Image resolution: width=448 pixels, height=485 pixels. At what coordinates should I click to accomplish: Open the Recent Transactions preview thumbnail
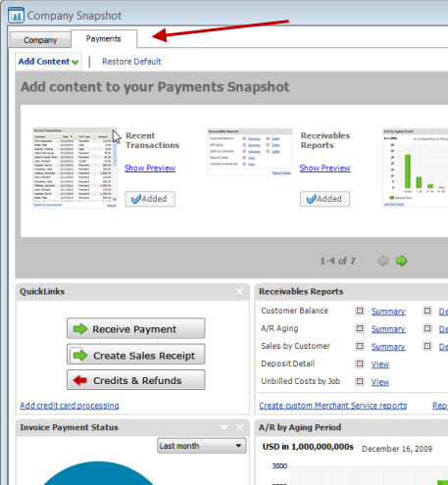(75, 168)
